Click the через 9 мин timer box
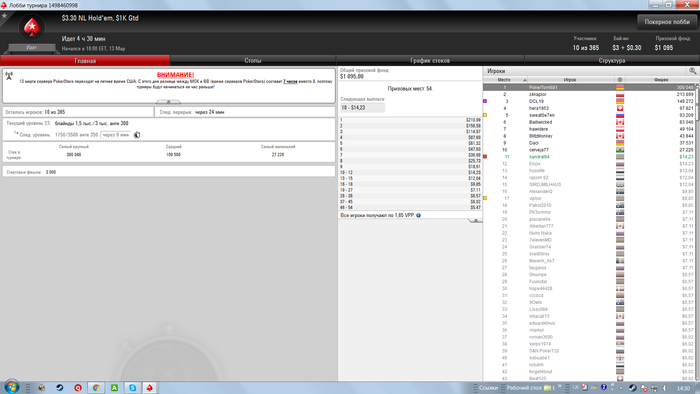The image size is (700, 394). [116, 135]
